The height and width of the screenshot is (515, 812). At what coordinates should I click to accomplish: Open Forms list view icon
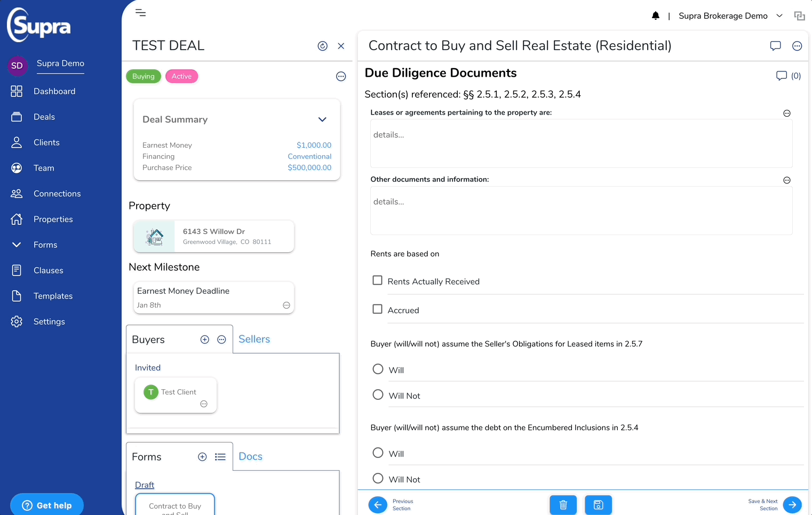click(220, 457)
